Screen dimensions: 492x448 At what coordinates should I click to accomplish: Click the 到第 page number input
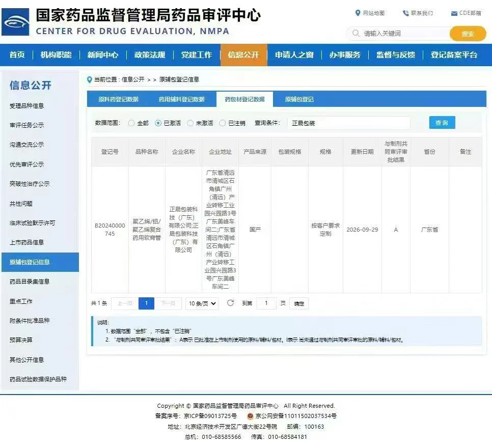tap(266, 303)
